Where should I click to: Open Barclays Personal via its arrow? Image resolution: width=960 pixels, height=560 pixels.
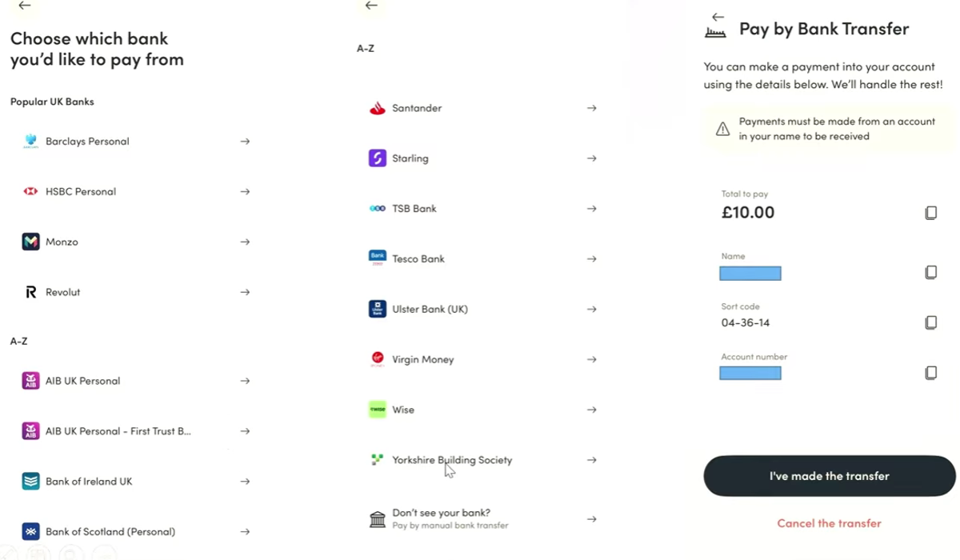tap(245, 142)
